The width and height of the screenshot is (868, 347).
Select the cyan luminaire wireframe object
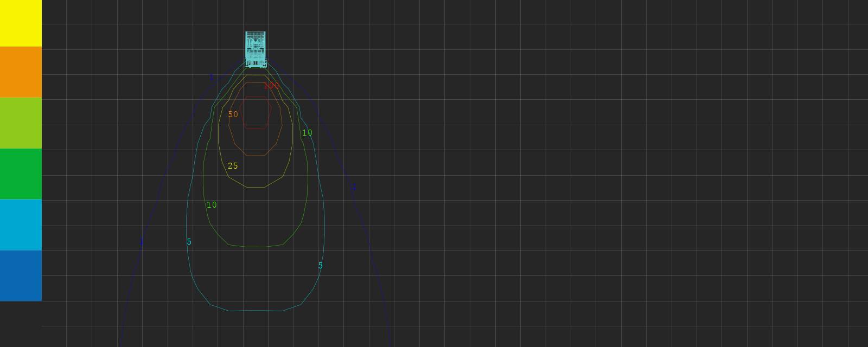(256, 49)
